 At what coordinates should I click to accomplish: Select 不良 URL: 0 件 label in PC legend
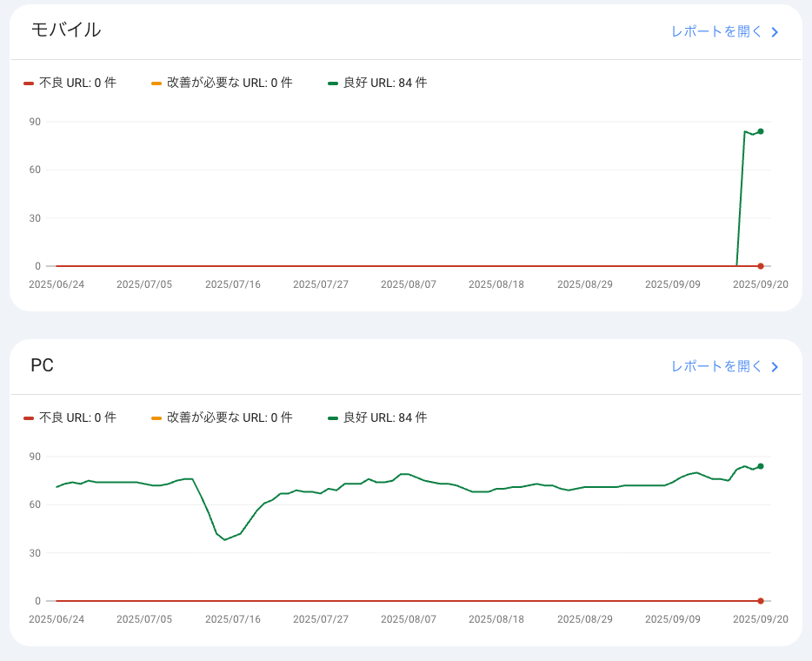click(x=77, y=417)
